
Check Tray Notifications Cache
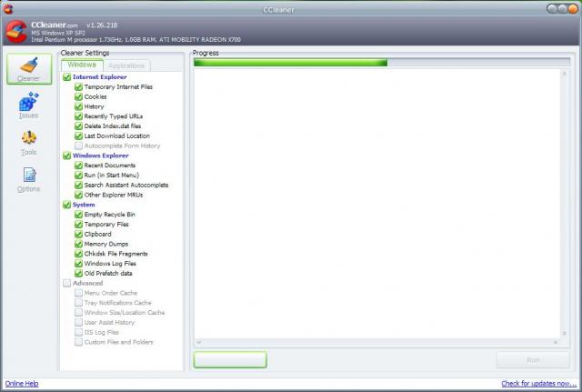coord(78,303)
